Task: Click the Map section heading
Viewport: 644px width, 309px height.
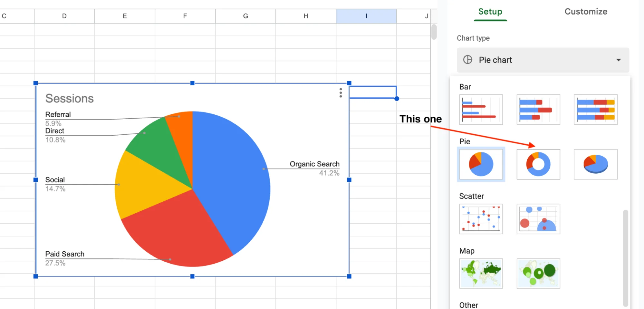Action: tap(467, 251)
